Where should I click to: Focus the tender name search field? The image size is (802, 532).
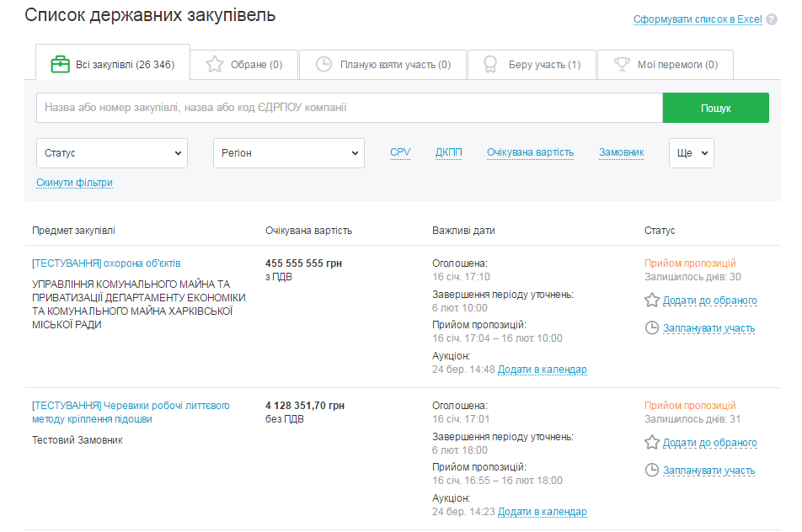349,108
